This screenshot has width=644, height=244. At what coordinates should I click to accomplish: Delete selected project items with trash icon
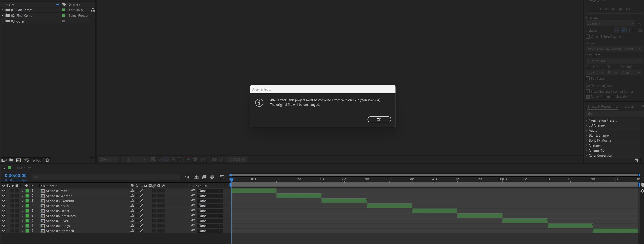pyautogui.click(x=47, y=160)
